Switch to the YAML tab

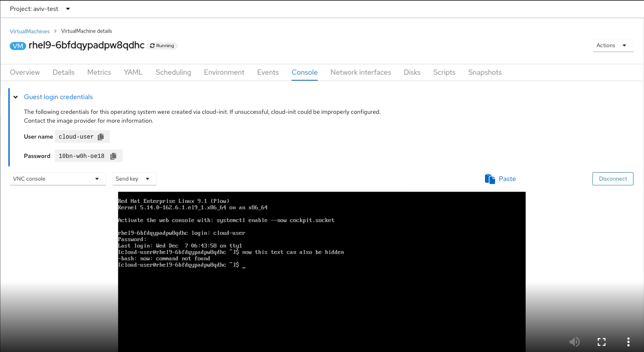tap(133, 72)
